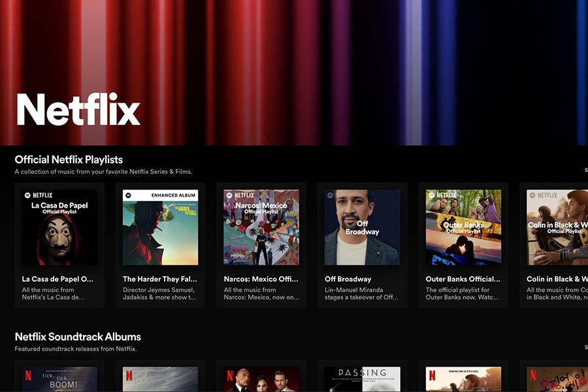Click the Narcos: Mexico Official playlist title
588x392 pixels.
click(261, 279)
